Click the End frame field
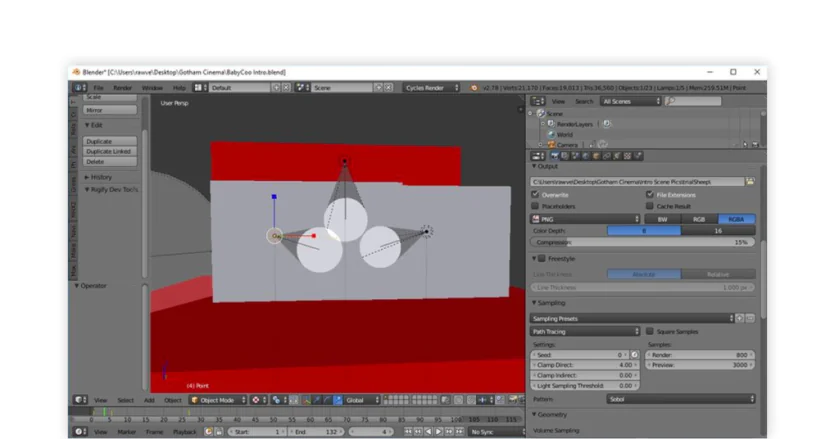The image size is (839, 439). [317, 432]
